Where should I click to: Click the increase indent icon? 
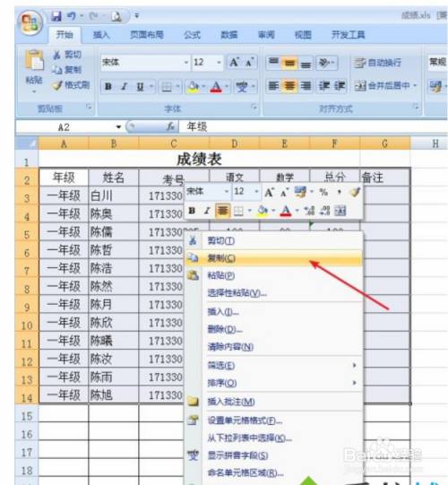pos(340,86)
